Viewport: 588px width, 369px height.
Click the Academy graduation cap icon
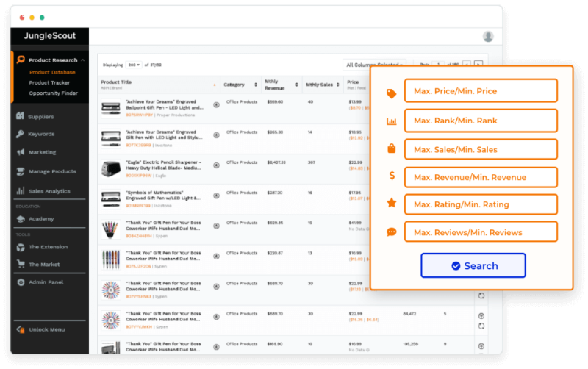pyautogui.click(x=21, y=218)
